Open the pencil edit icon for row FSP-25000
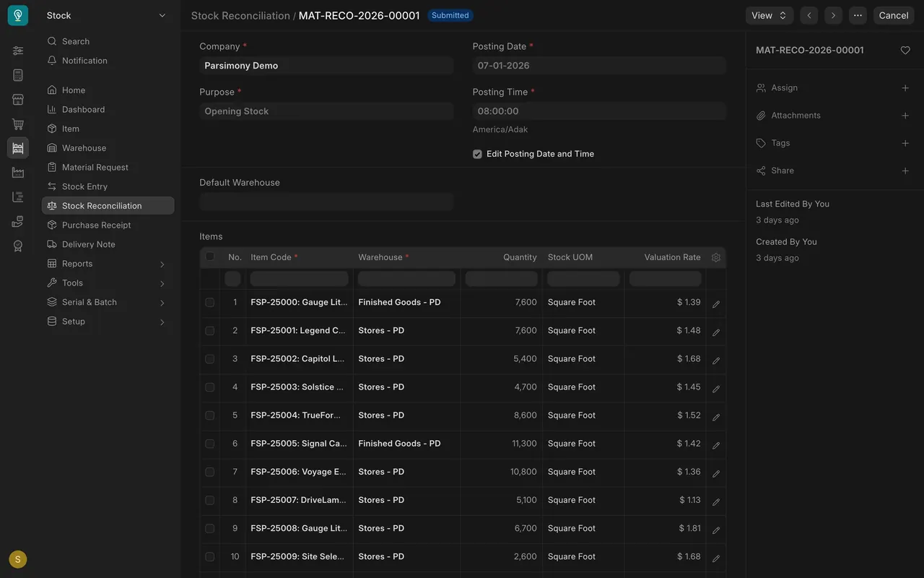The height and width of the screenshot is (578, 924). point(716,304)
